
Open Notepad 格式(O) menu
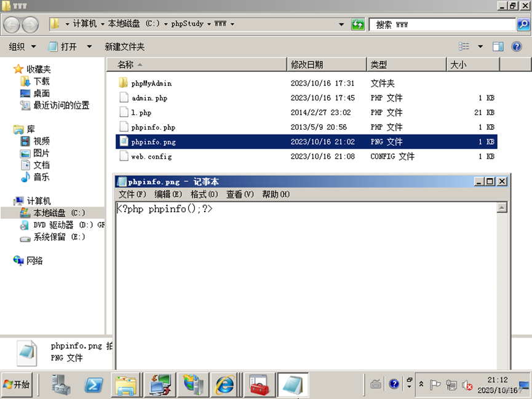(204, 194)
